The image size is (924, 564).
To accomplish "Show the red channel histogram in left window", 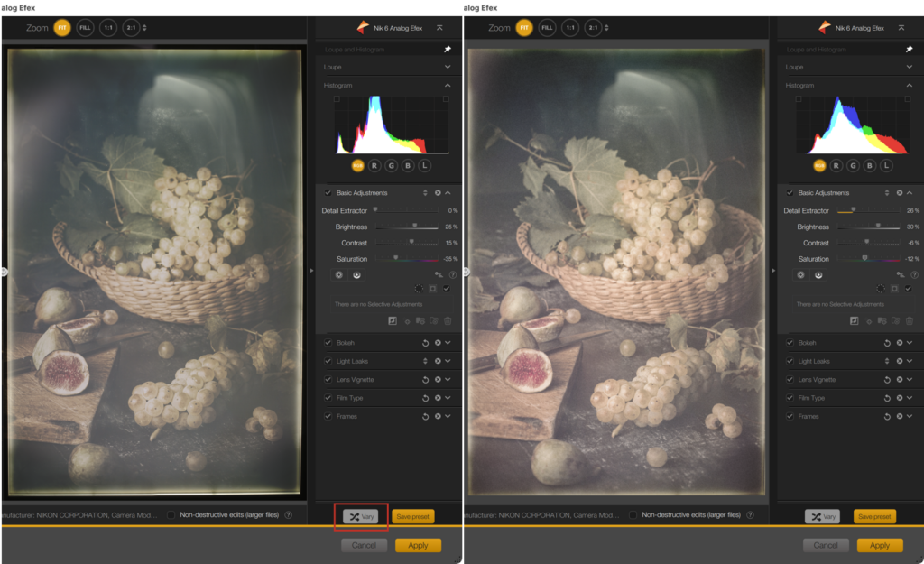I will [374, 166].
